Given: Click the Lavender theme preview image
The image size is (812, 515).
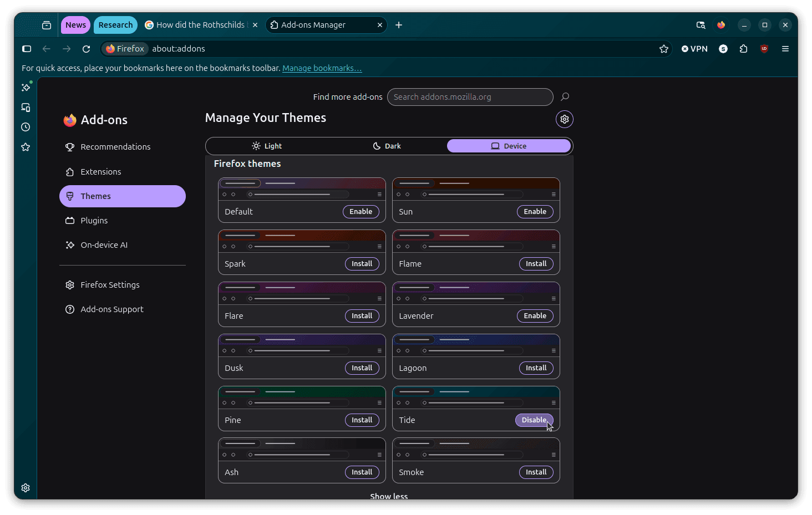Looking at the screenshot, I should [476, 293].
